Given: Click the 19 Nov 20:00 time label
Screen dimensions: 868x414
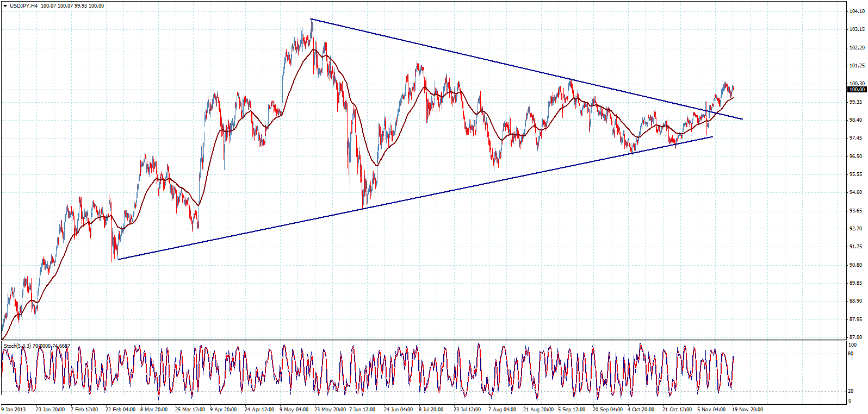Looking at the screenshot, I should pyautogui.click(x=747, y=410).
